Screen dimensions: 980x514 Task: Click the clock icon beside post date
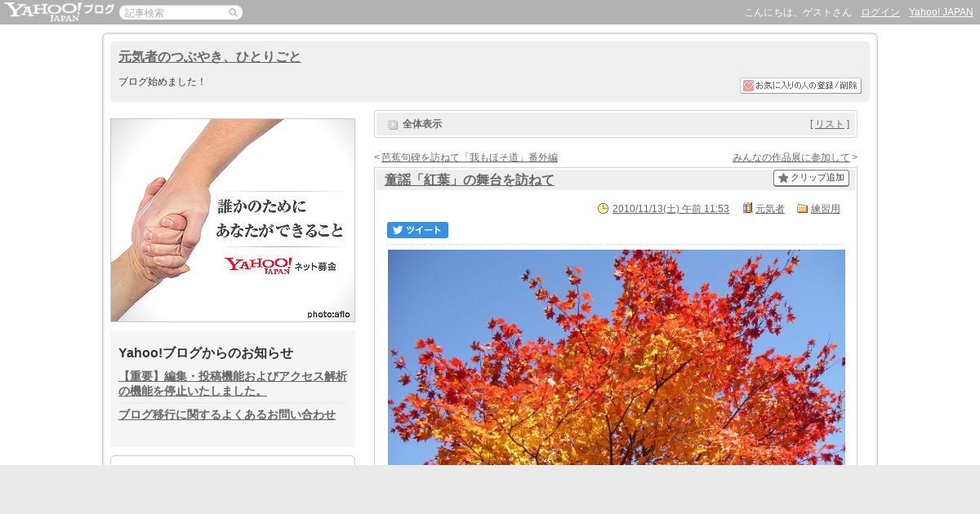click(x=603, y=209)
